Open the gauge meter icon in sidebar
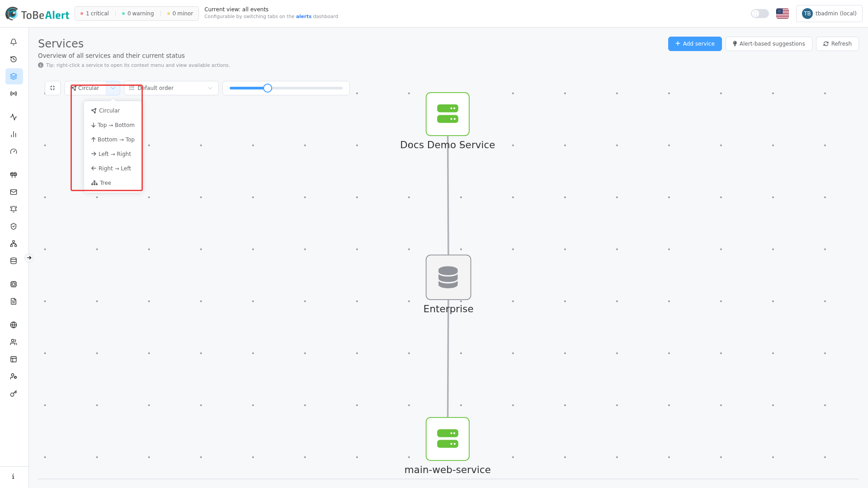This screenshot has width=868, height=488. pyautogui.click(x=14, y=151)
